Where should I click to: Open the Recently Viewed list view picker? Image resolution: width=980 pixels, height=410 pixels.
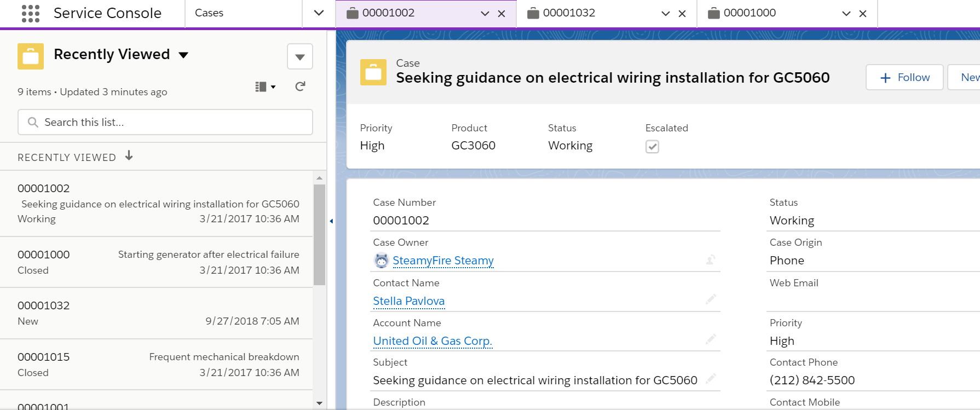(184, 55)
